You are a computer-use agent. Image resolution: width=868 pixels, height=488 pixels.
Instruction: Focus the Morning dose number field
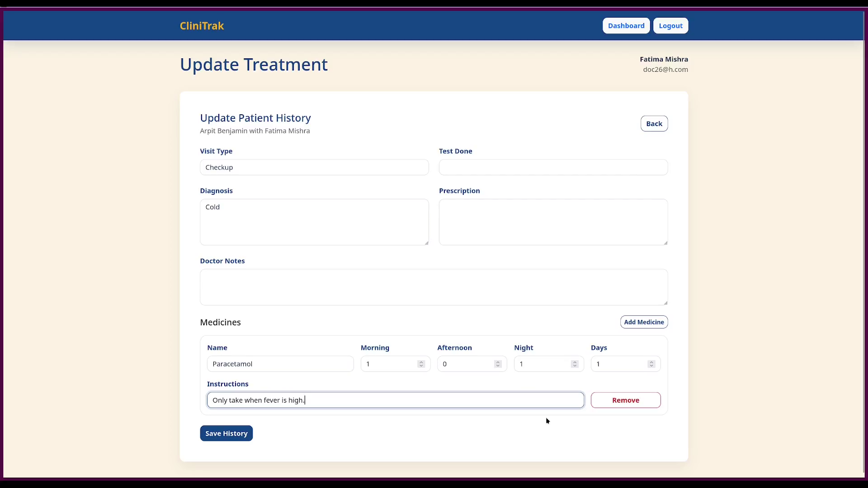(x=395, y=364)
